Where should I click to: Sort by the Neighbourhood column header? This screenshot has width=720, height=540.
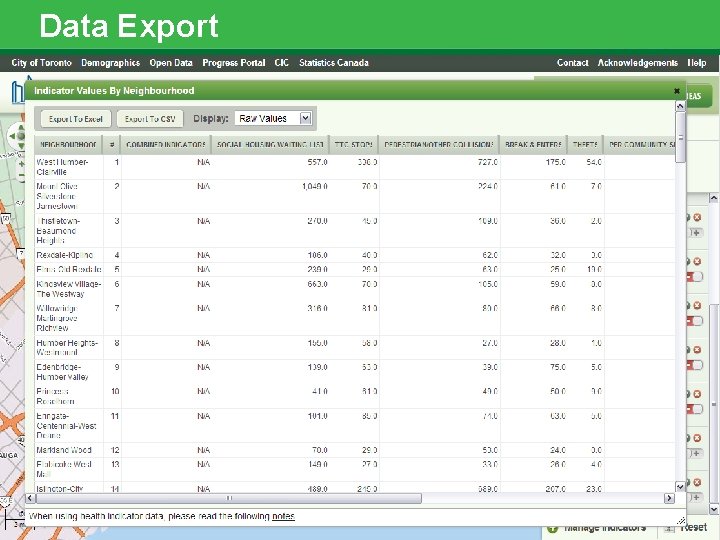pos(68,145)
